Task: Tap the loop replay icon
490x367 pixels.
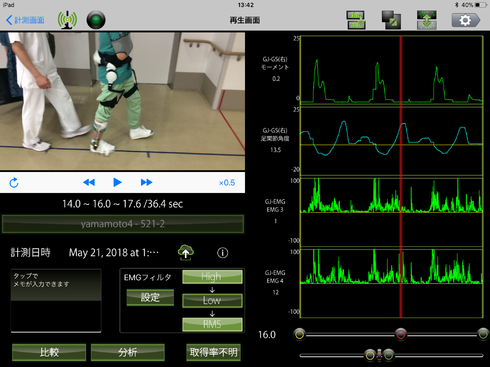Action: [14, 183]
